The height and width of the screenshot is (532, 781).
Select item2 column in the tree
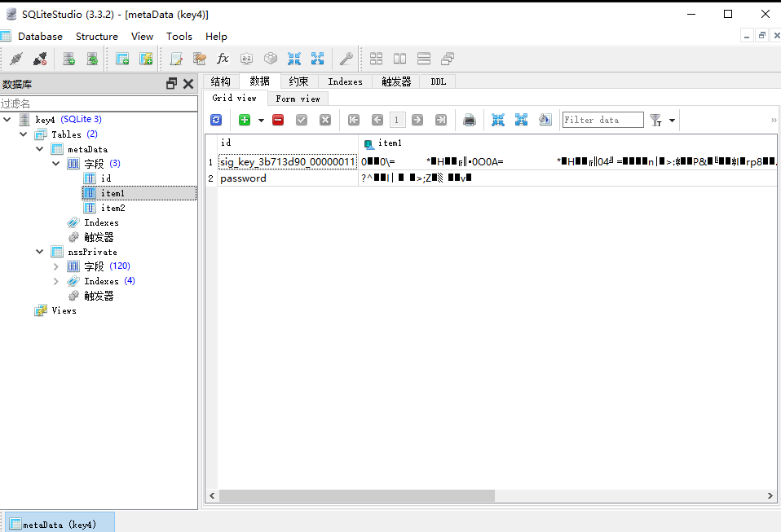113,208
